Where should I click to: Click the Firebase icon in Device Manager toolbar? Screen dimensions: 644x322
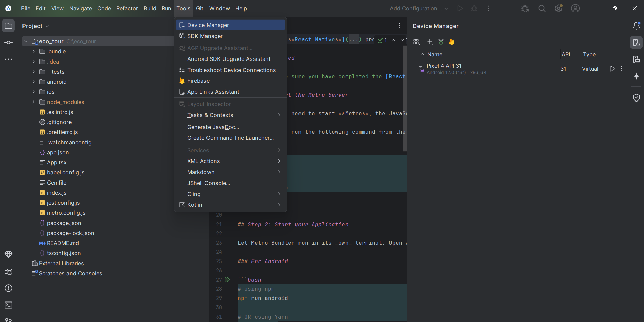452,42
